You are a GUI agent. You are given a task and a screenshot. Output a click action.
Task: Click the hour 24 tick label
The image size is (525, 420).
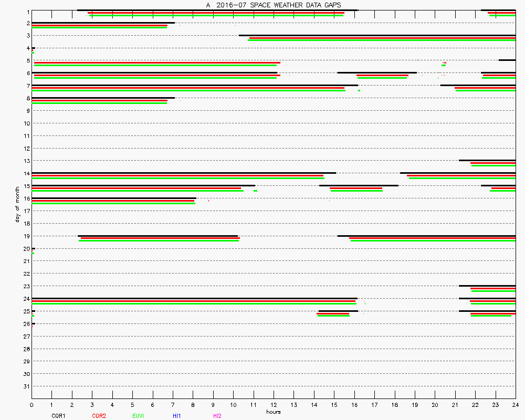pyautogui.click(x=516, y=405)
